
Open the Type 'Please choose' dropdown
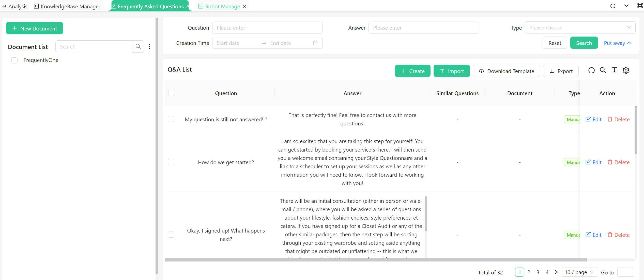(580, 28)
